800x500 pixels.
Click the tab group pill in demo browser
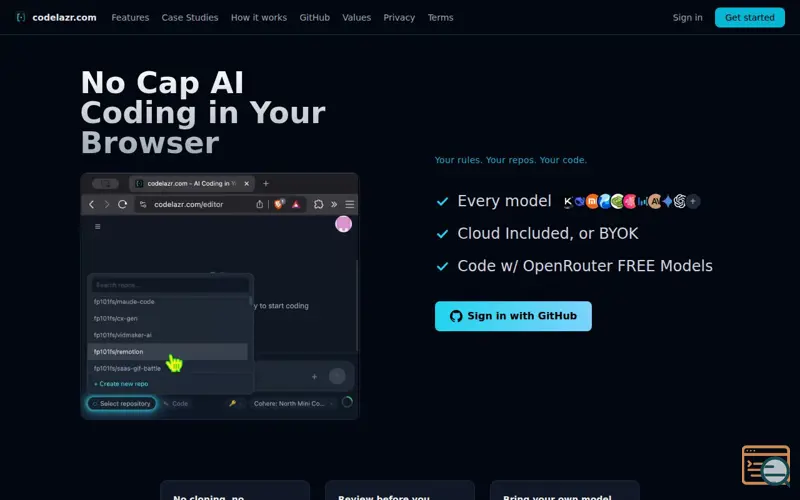coord(106,183)
